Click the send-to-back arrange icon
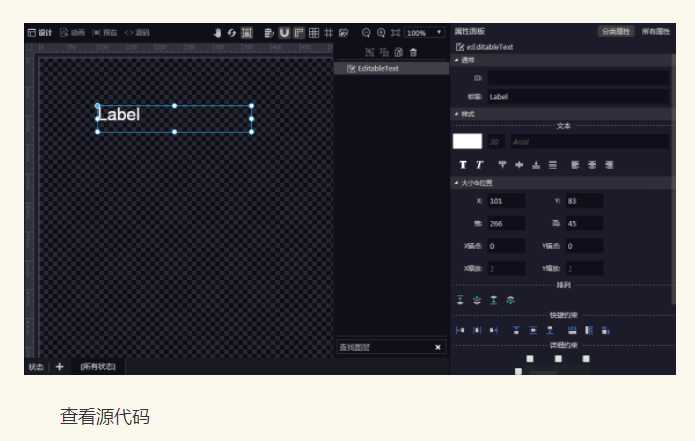Screen dimensions: 695x441 [x=510, y=300]
